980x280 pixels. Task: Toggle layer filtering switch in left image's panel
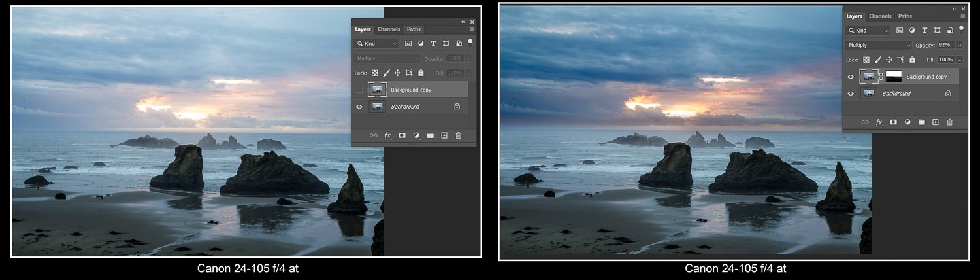click(x=470, y=42)
